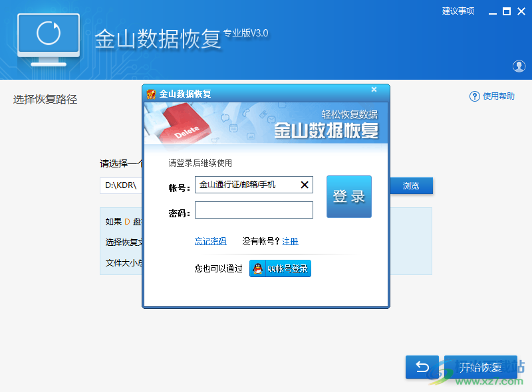The image size is (532, 392).
Task: Maximize the main application window
Action: (x=507, y=11)
